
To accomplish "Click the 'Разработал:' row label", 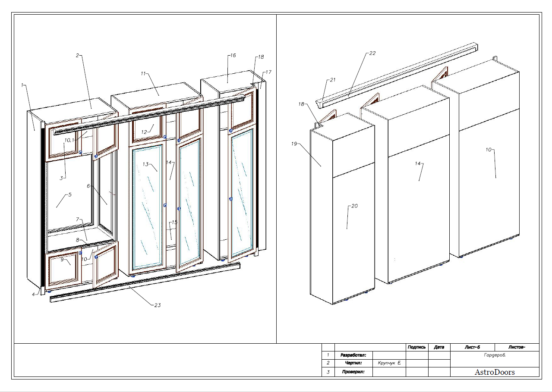I will pyautogui.click(x=353, y=355).
